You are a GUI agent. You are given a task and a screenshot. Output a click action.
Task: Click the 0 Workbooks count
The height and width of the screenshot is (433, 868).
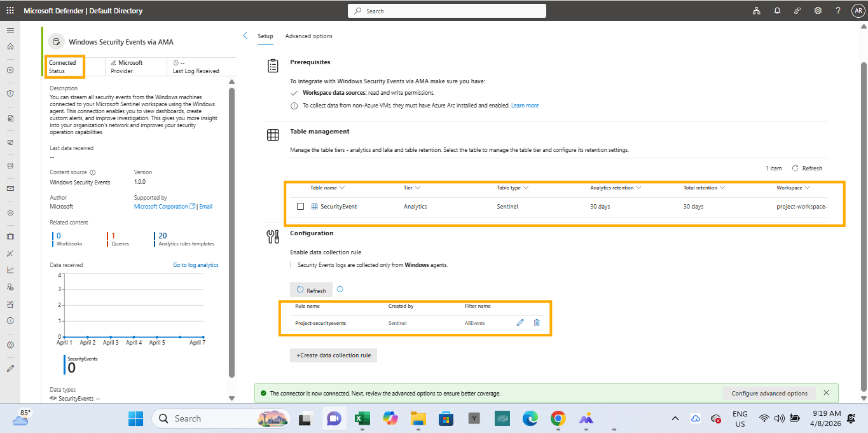click(59, 236)
